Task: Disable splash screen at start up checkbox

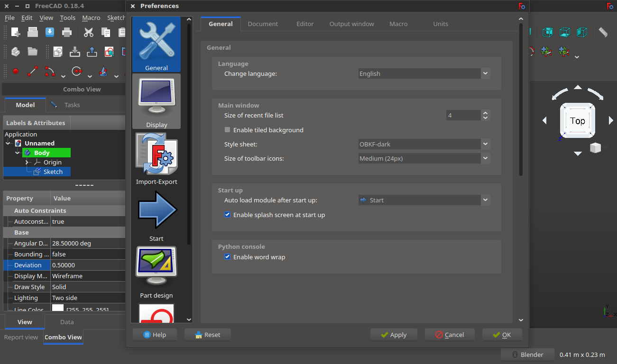Action: 228,215
